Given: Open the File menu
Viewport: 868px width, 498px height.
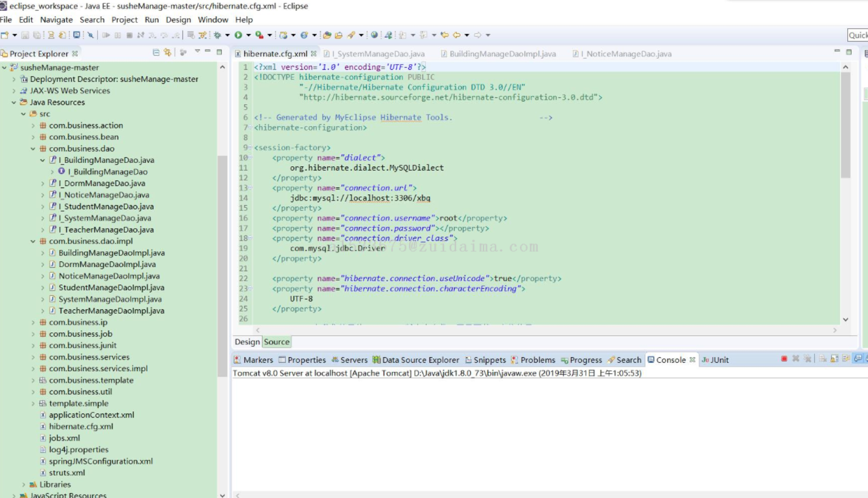Looking at the screenshot, I should pyautogui.click(x=6, y=19).
